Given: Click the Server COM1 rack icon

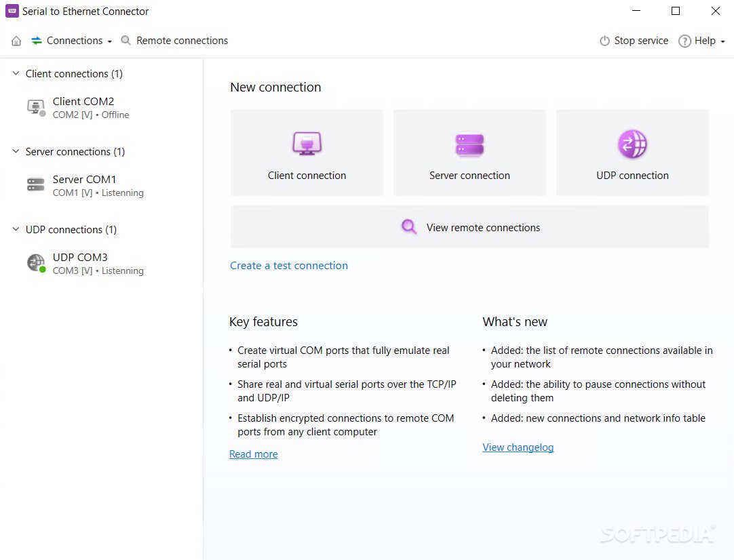Looking at the screenshot, I should click(x=35, y=184).
